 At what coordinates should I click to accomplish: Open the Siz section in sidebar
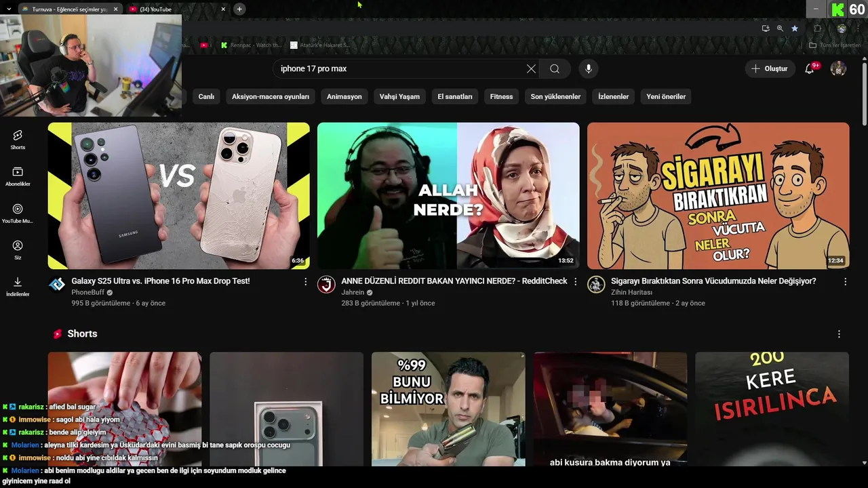coord(18,250)
